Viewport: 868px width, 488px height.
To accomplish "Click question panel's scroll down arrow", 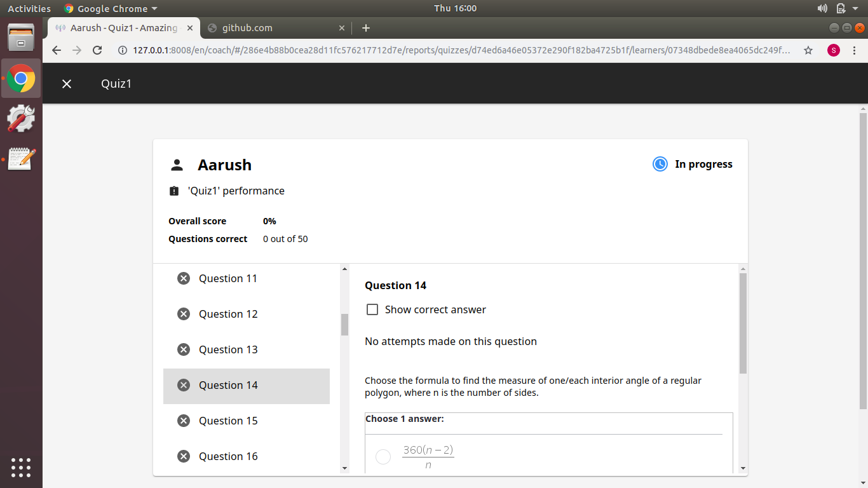I will coord(743,468).
